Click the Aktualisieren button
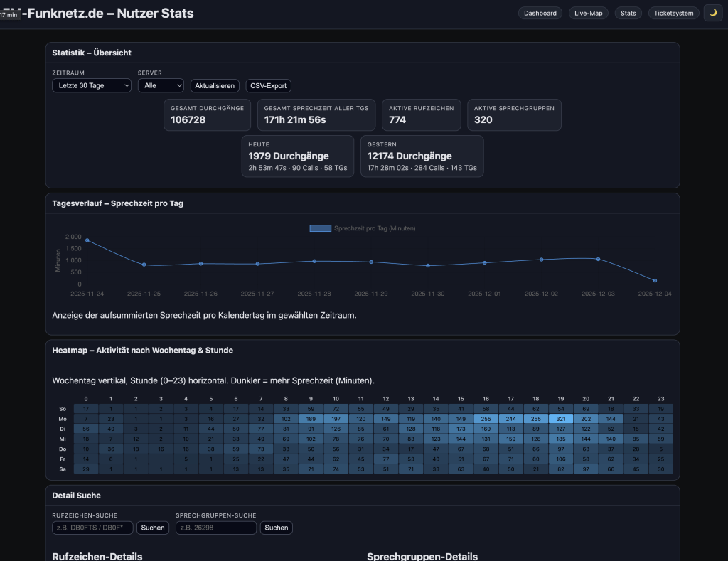The height and width of the screenshot is (561, 728). click(215, 85)
